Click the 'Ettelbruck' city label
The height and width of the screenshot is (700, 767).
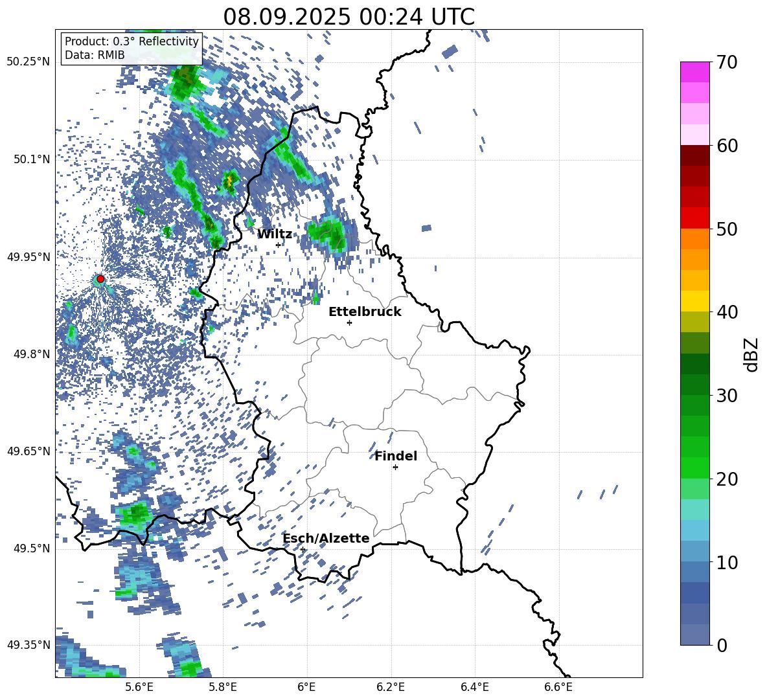coord(365,312)
